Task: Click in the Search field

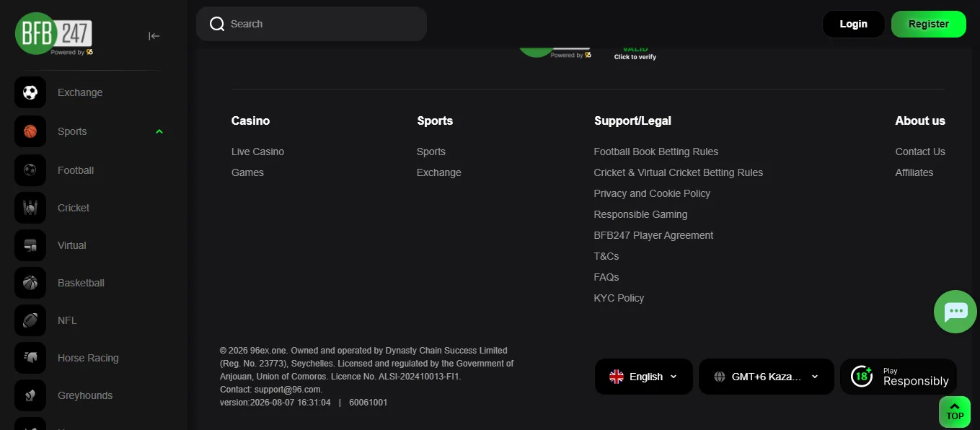Action: point(312,24)
